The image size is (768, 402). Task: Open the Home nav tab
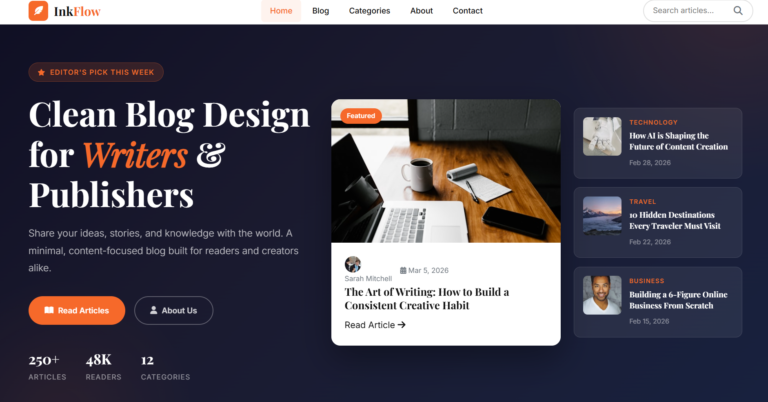(281, 11)
